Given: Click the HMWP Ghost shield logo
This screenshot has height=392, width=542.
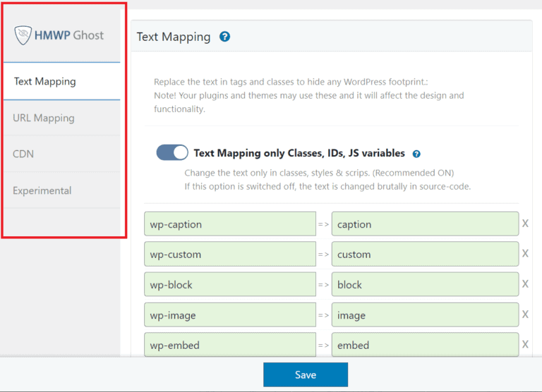Looking at the screenshot, I should pyautogui.click(x=23, y=36).
